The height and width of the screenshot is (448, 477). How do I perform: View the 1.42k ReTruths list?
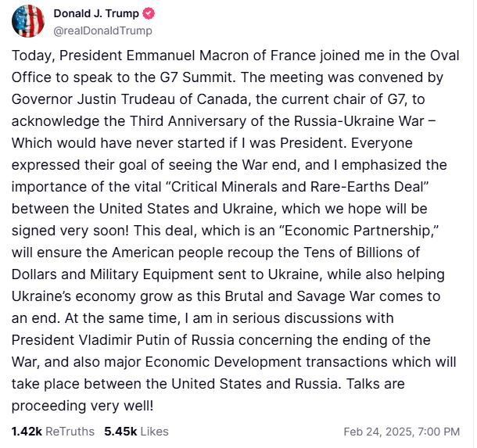(52, 431)
